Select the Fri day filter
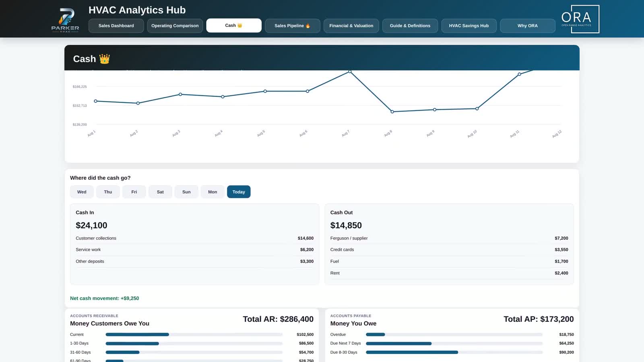The width and height of the screenshot is (644, 362). pos(134,192)
